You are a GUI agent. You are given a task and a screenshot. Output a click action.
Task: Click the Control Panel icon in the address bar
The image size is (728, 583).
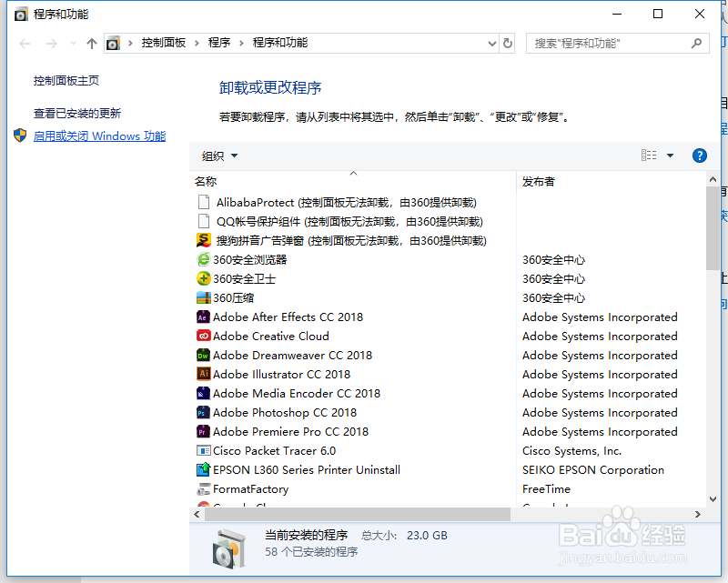click(x=114, y=43)
